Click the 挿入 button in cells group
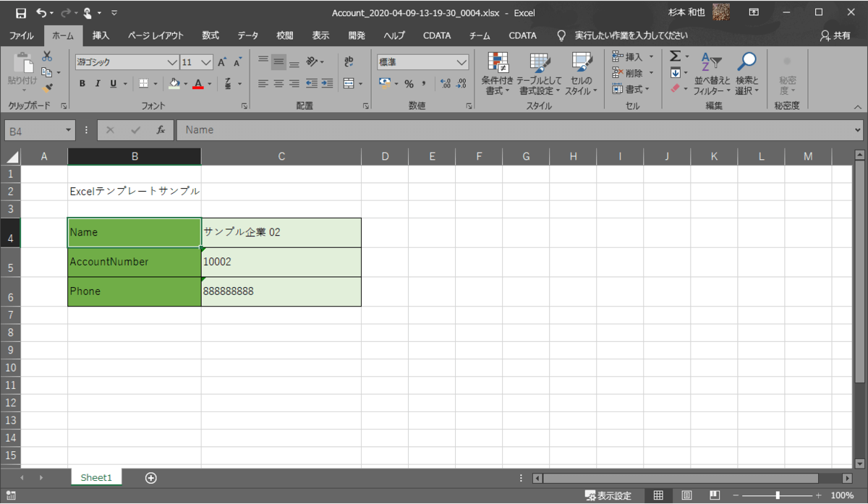Image resolution: width=868 pixels, height=504 pixels. click(x=628, y=56)
